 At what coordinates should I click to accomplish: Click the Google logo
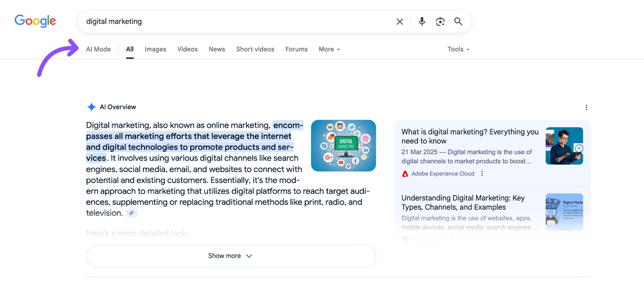(35, 21)
